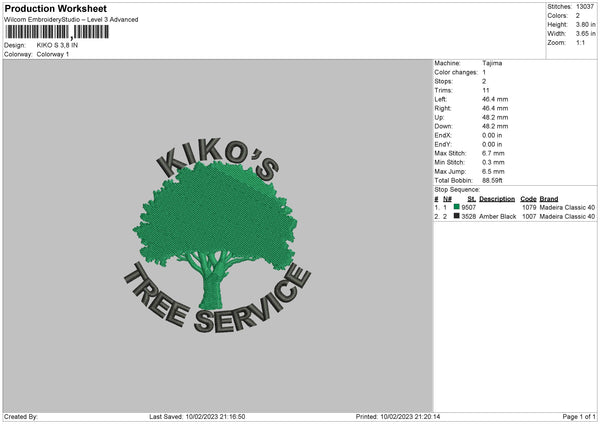Click the St. column header
This screenshot has height=424, width=600.
(471, 199)
